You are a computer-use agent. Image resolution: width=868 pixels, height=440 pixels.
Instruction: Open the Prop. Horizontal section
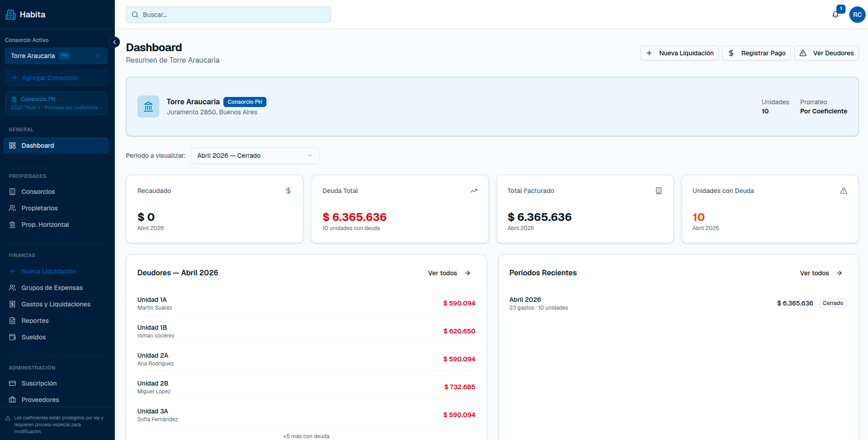tap(56, 225)
